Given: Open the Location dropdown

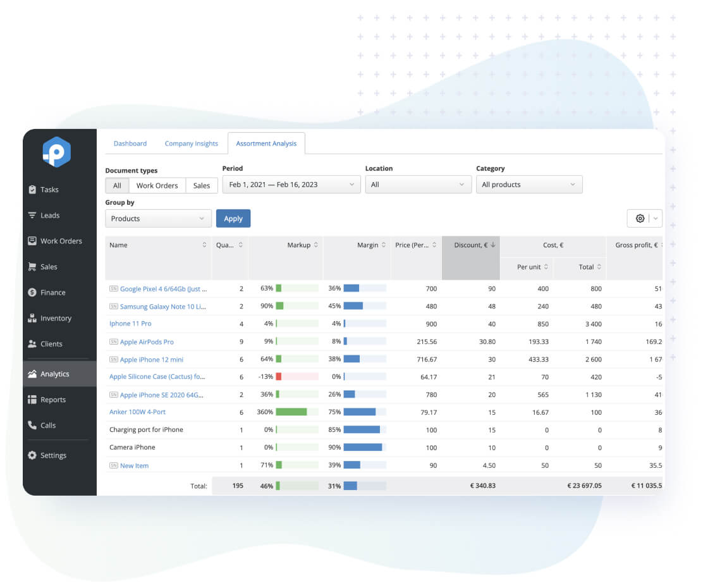Looking at the screenshot, I should tap(419, 184).
